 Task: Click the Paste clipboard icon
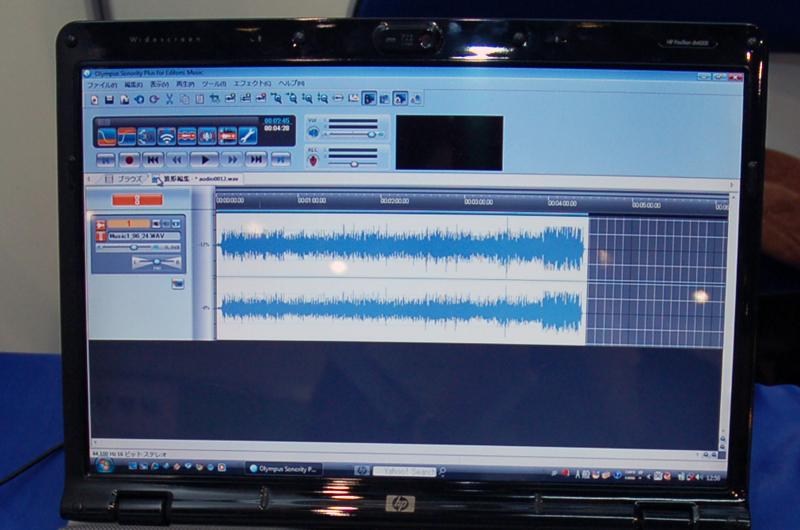coord(199,99)
